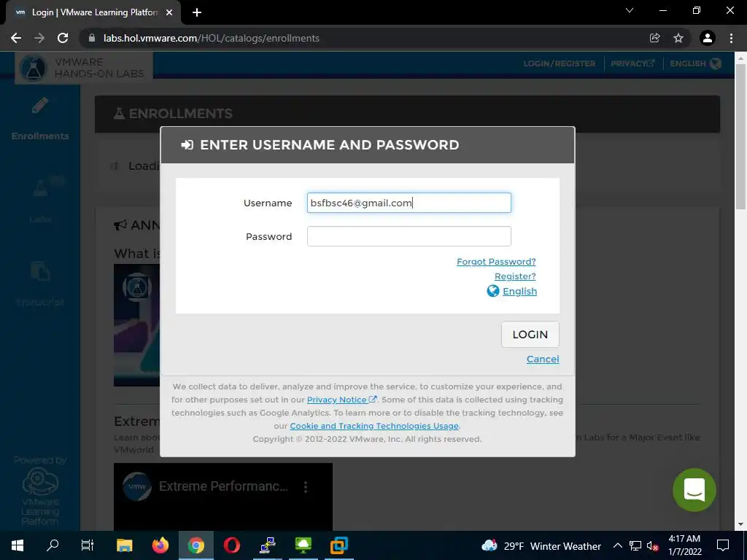
Task: Click the browser forward arrow
Action: coord(39,38)
